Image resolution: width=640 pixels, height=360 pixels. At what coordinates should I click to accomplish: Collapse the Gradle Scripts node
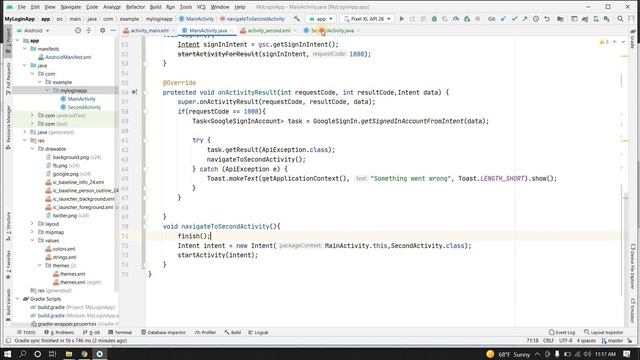pos(18,299)
